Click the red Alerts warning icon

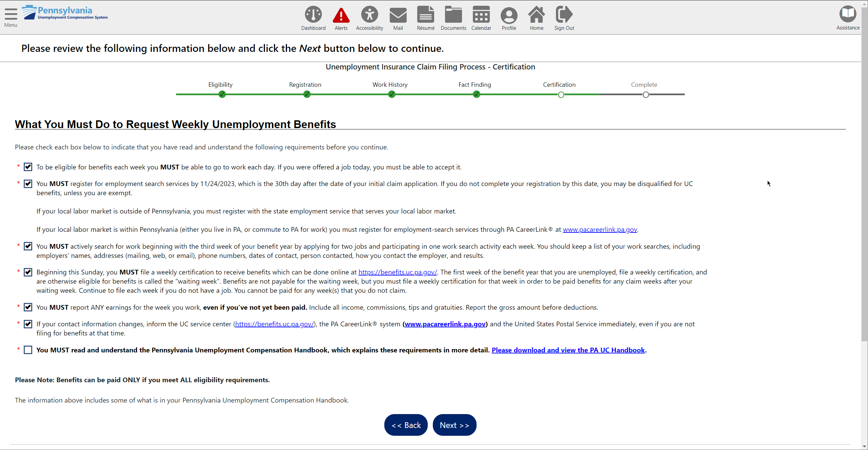[x=341, y=15]
